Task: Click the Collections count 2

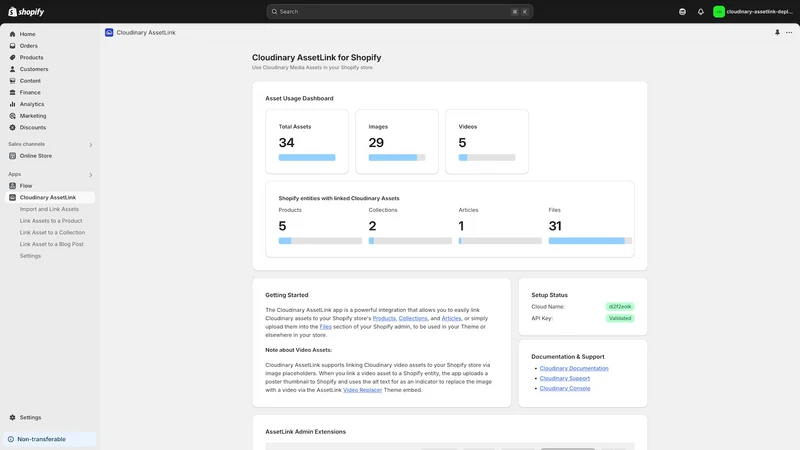Action: coord(372,226)
